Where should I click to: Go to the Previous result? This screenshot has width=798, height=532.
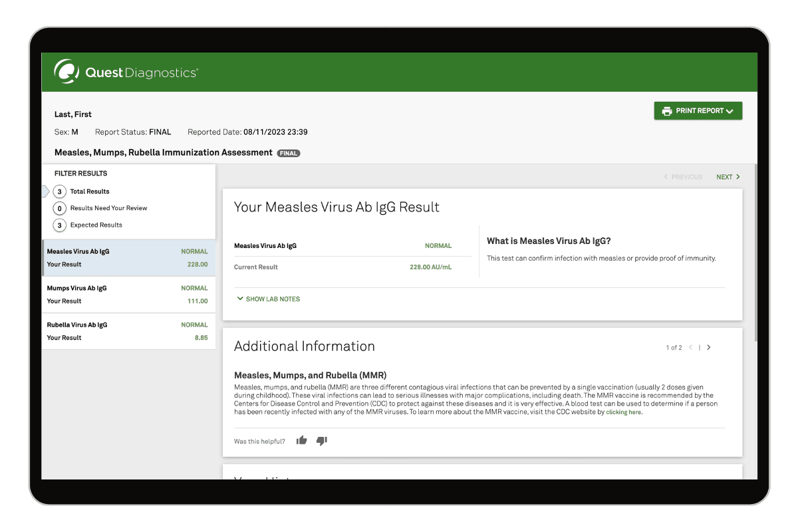(683, 177)
